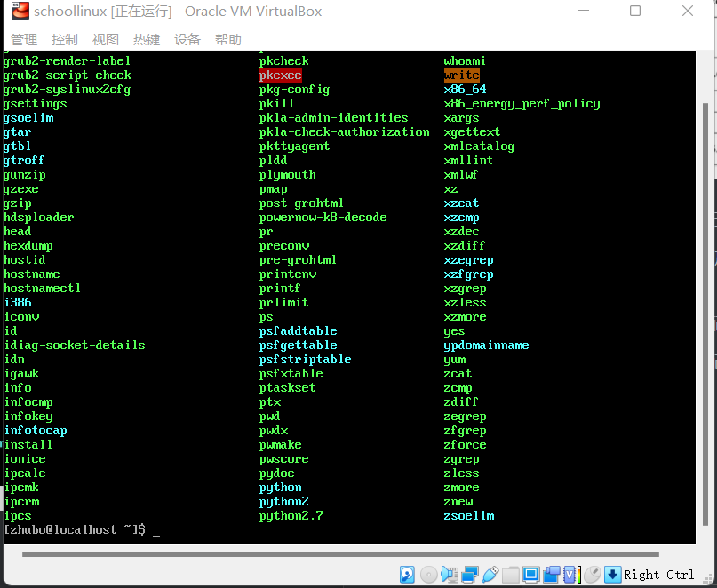Click the red-highlighted pkexec entry
The height and width of the screenshot is (588, 717).
click(280, 75)
